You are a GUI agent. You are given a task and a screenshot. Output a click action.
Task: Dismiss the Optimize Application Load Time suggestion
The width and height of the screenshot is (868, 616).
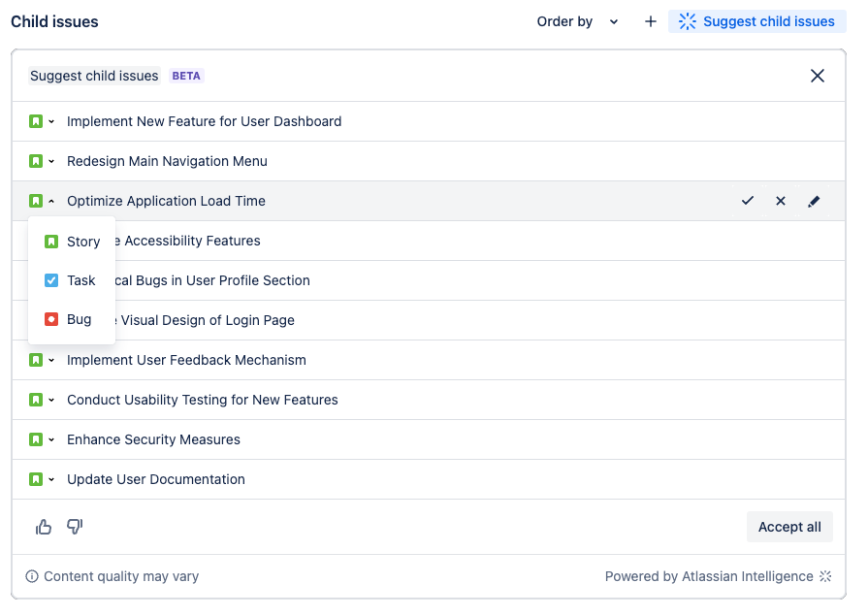[x=781, y=201]
